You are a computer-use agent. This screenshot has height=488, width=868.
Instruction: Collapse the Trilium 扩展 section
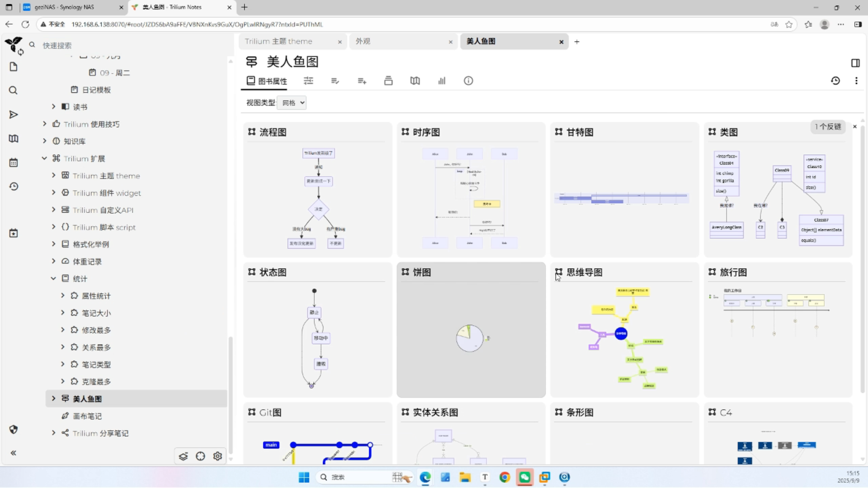click(x=44, y=158)
